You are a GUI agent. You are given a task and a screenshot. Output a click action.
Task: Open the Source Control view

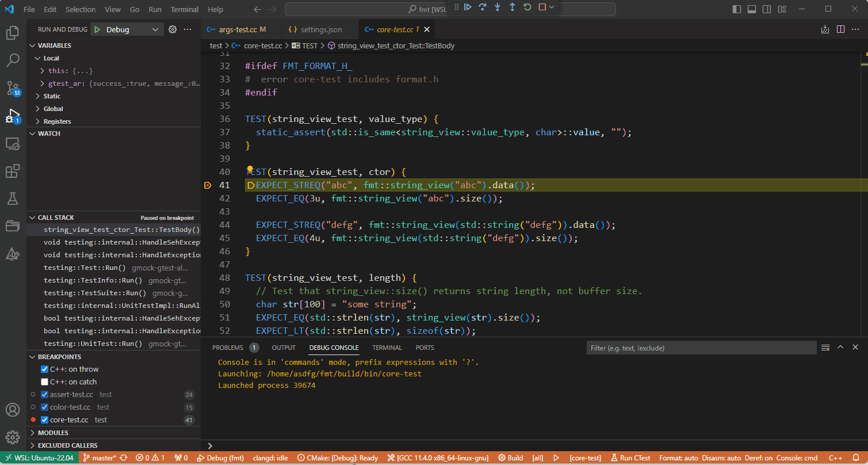click(x=13, y=87)
